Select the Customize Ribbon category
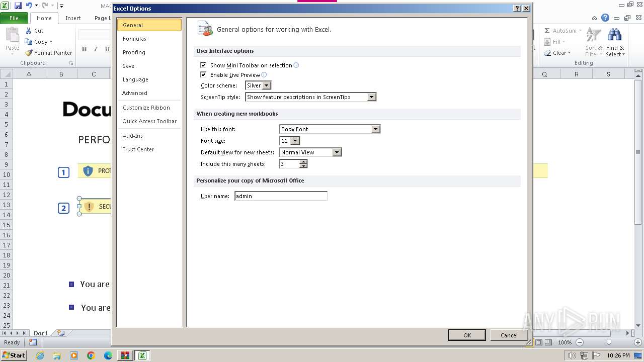The width and height of the screenshot is (644, 362). pos(149,108)
